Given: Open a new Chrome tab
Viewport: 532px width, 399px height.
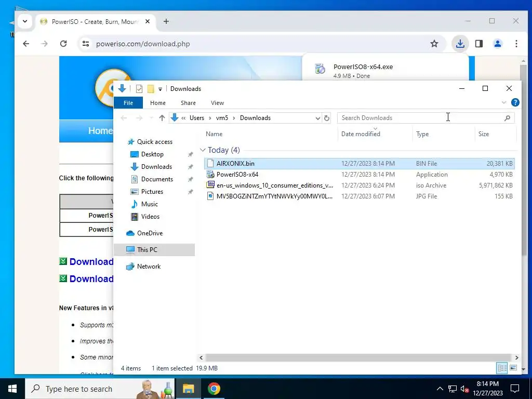Looking at the screenshot, I should click(166, 21).
